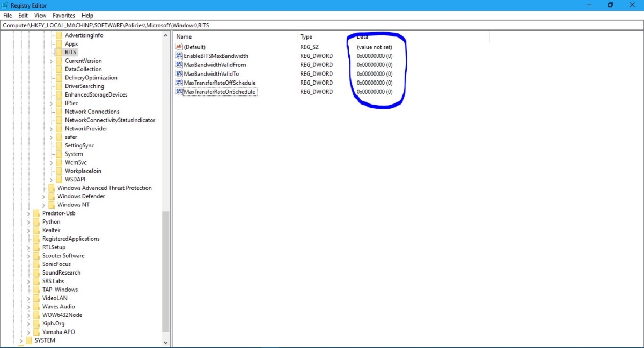Click the icon next to MaxTransferRateOnSchedule
Image resolution: width=644 pixels, height=348 pixels.
point(179,92)
